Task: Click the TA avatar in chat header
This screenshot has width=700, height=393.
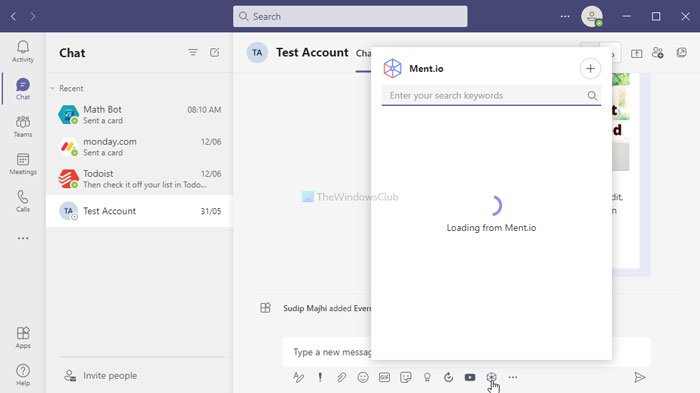Action: (x=257, y=53)
